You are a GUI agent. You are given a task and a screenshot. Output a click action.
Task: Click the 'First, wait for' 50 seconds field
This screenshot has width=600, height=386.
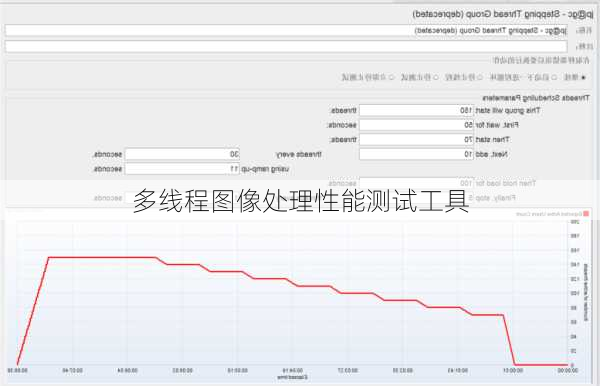[416, 125]
